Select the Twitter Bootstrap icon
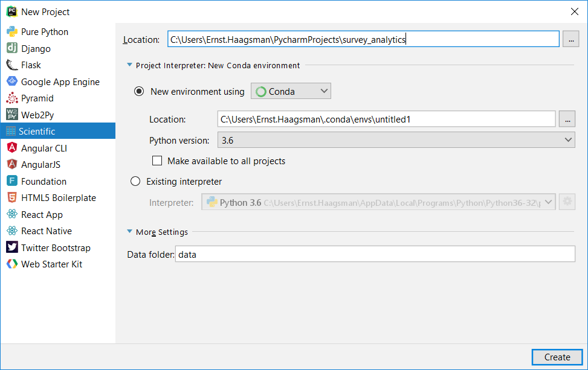The width and height of the screenshot is (588, 370). pyautogui.click(x=12, y=247)
